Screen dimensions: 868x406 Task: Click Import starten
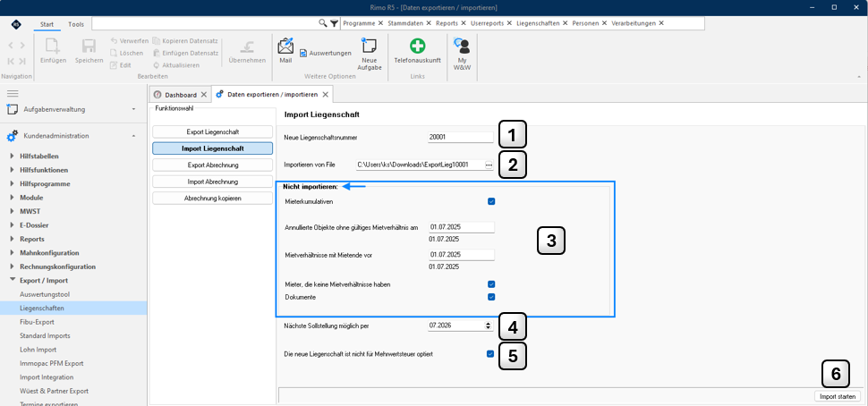838,396
